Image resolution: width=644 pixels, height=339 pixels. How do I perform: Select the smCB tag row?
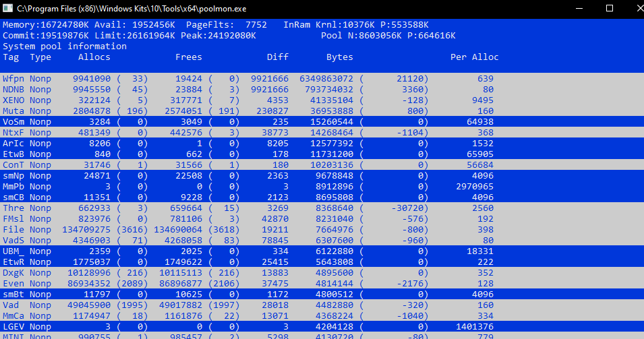click(322, 197)
